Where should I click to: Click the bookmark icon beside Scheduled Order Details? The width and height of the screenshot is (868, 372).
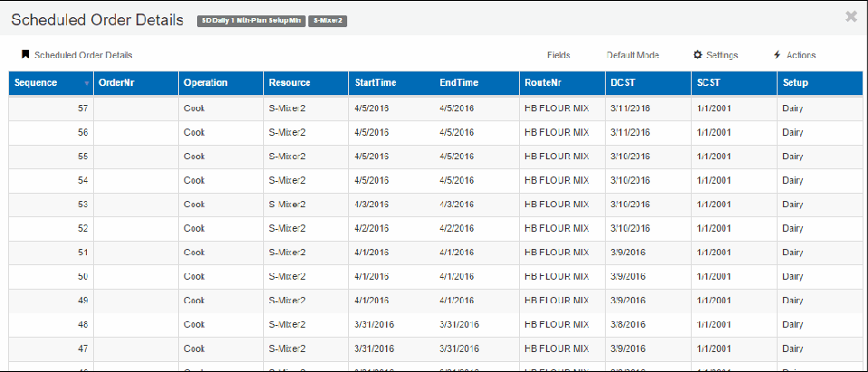(x=25, y=55)
